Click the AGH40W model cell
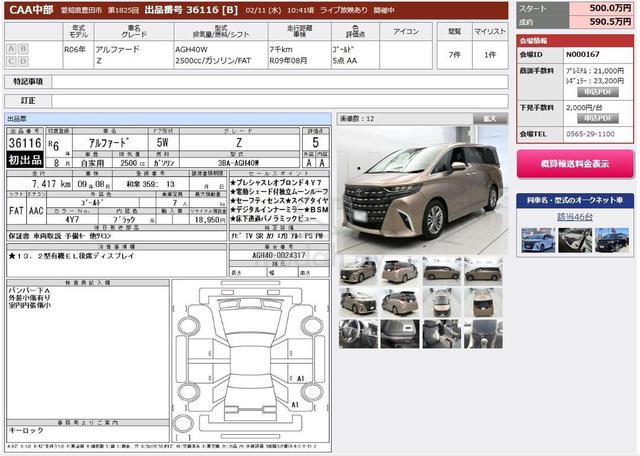Screen dimensions: 640x456 221,55
